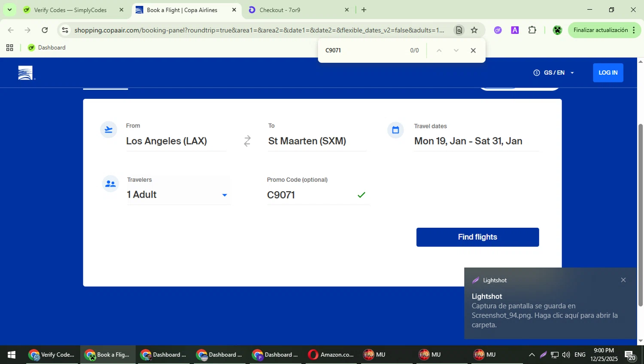Reload the page with the refresh icon
Image resolution: width=644 pixels, height=364 pixels.
(45, 30)
